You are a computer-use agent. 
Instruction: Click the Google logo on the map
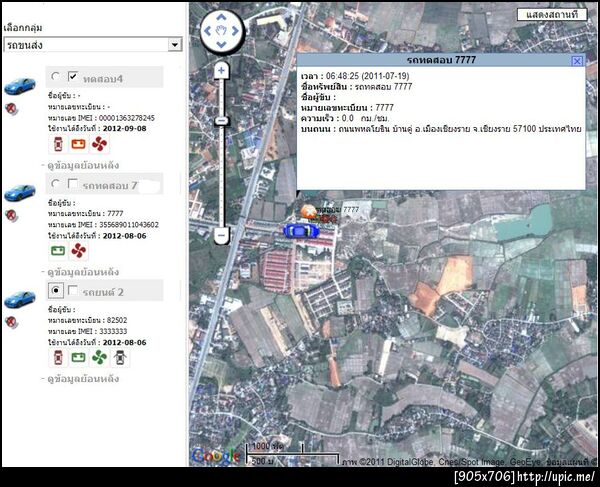click(x=216, y=456)
